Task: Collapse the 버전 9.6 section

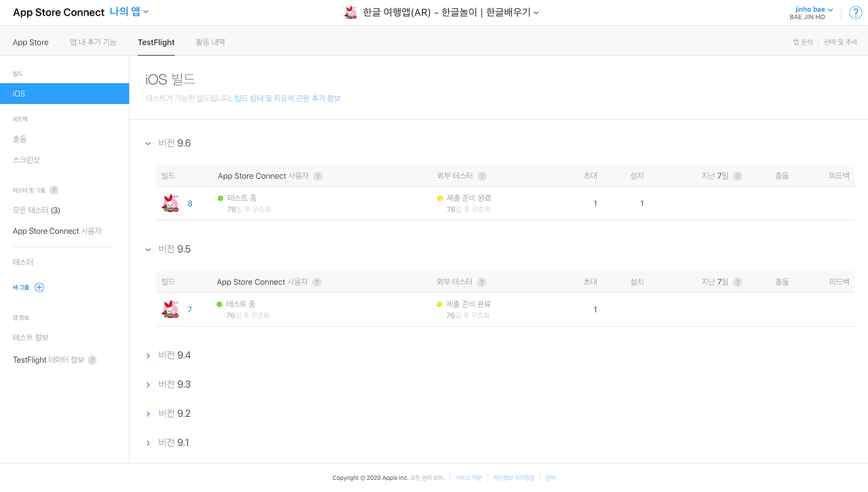Action: point(149,143)
